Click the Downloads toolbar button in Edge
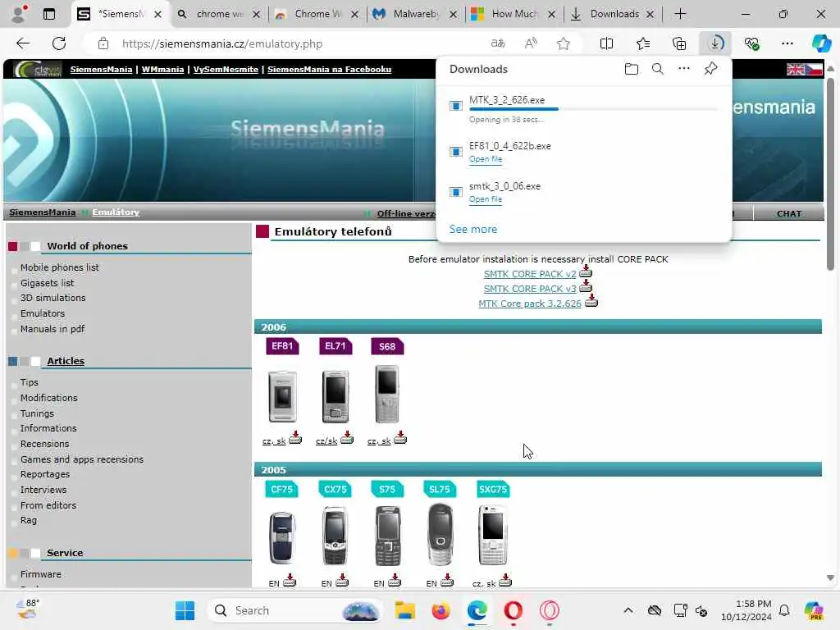 (715, 43)
